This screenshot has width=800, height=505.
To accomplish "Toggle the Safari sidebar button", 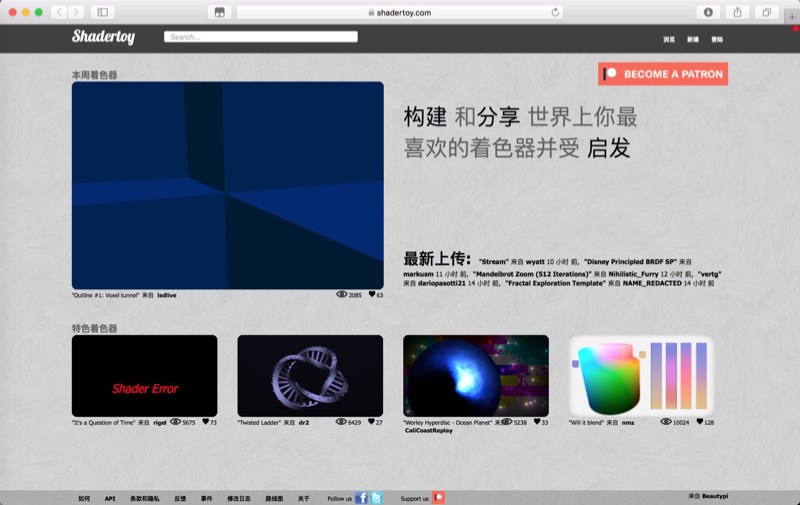I will [x=103, y=12].
